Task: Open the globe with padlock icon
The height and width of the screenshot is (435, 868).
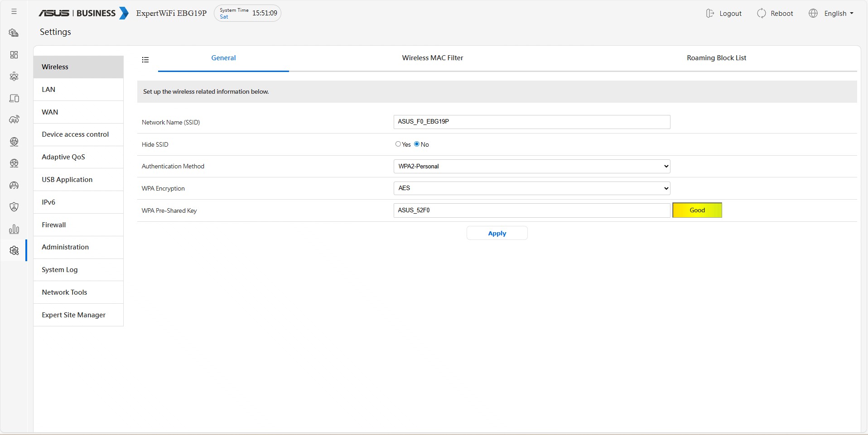Action: point(14,142)
